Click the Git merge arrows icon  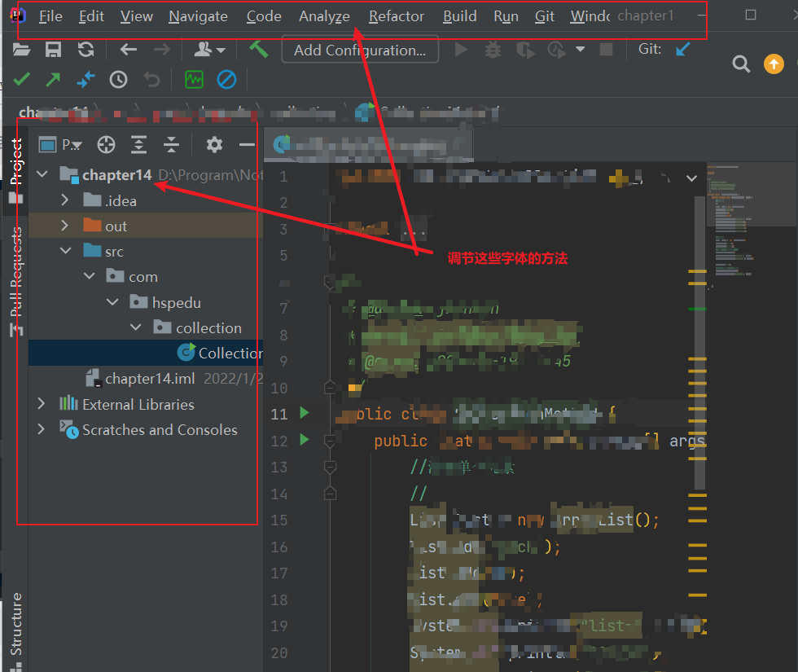85,80
